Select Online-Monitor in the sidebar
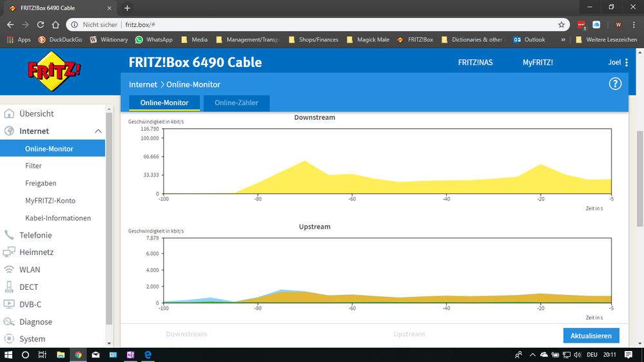 point(53,149)
